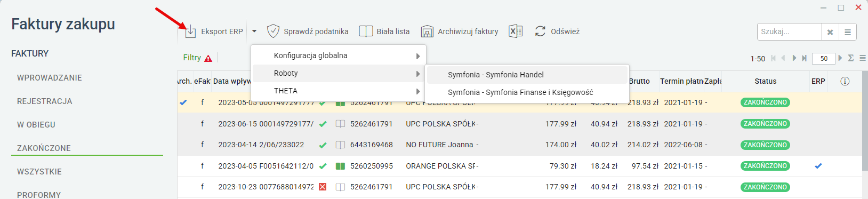Sort by Termin płatn column header
This screenshot has width=868, height=199.
(681, 81)
